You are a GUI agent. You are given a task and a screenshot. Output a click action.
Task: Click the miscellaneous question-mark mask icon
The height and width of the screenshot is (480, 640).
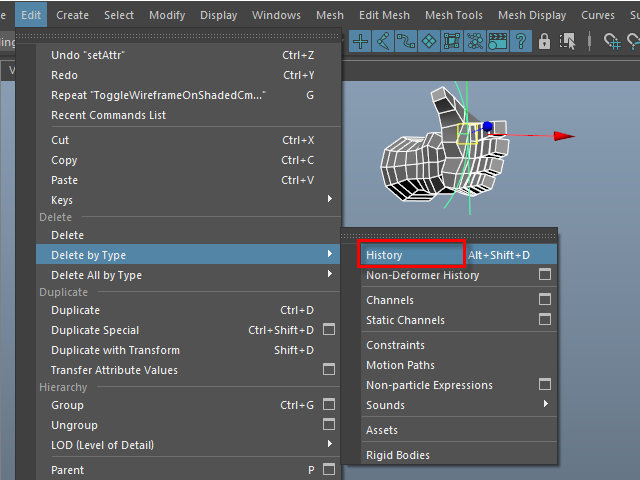tap(520, 41)
